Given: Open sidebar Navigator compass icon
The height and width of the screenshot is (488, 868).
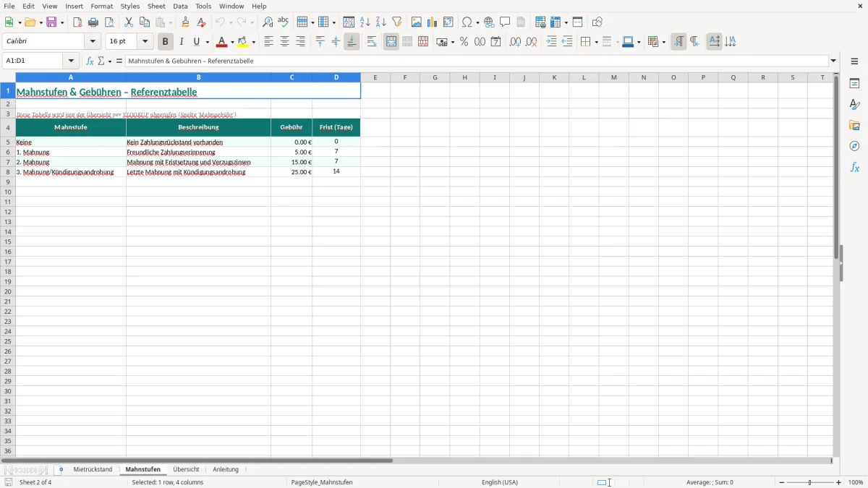Looking at the screenshot, I should 854,146.
